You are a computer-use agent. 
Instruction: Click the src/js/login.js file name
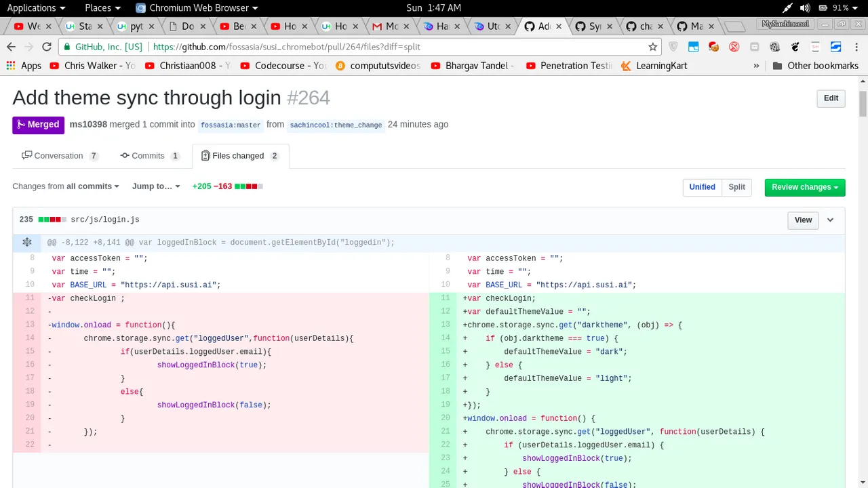[105, 220]
